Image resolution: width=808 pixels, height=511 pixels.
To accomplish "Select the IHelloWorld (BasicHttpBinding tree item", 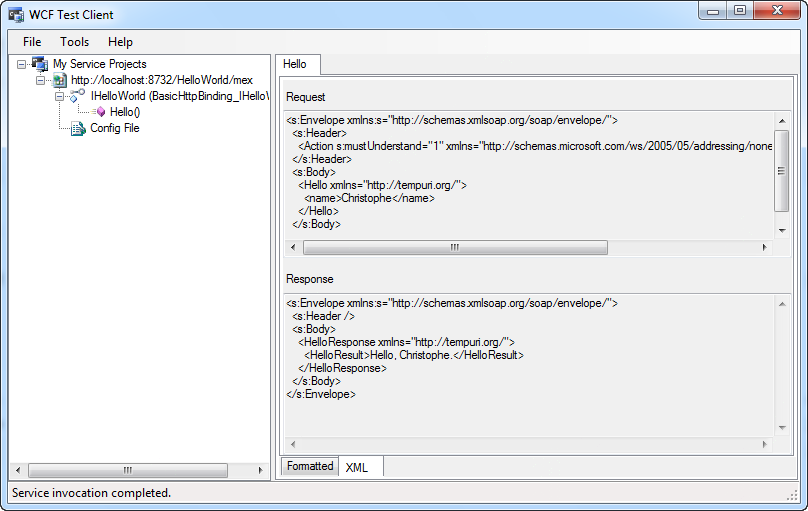I will click(179, 96).
